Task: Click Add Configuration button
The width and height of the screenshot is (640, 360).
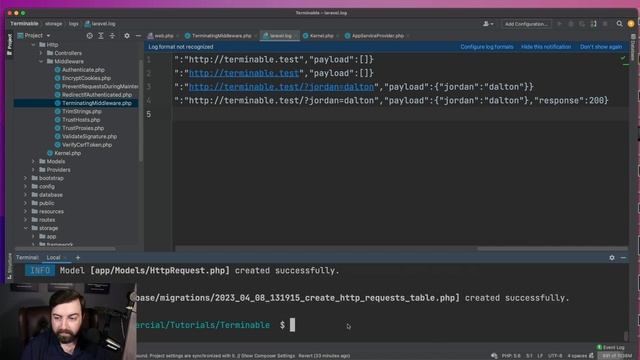Action: point(526,24)
